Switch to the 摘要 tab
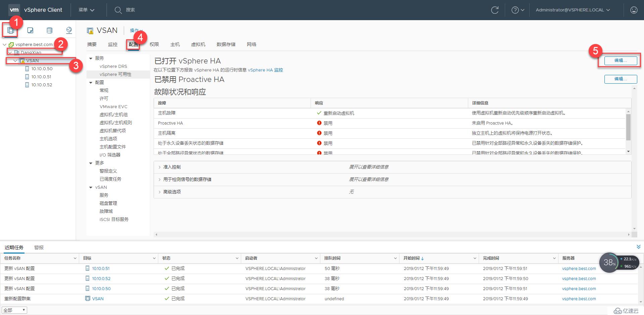This screenshot has height=315, width=644. click(x=92, y=44)
